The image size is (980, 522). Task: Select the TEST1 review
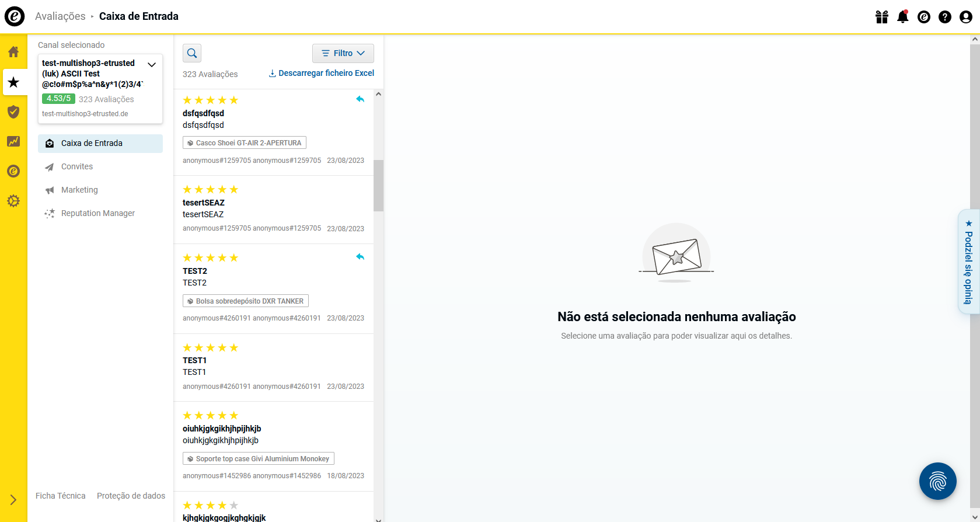(274, 368)
